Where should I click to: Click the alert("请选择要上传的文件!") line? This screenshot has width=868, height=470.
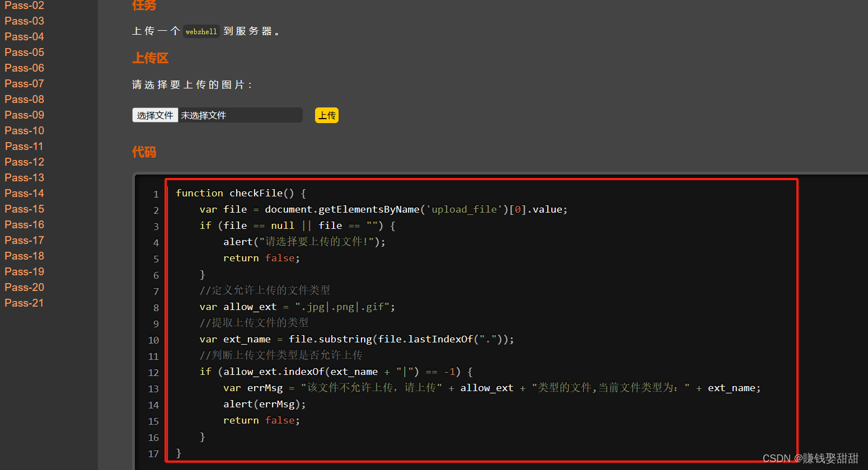click(304, 242)
